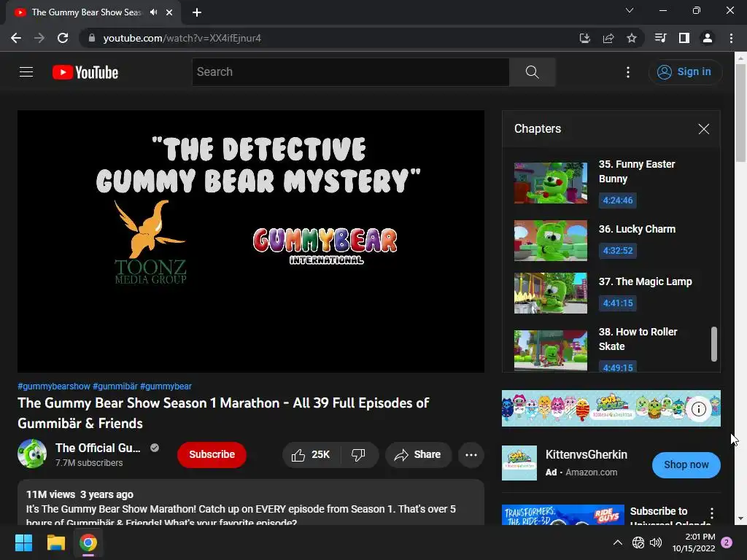The height and width of the screenshot is (560, 747).
Task: Click Chrome icon on taskbar
Action: pyautogui.click(x=88, y=542)
